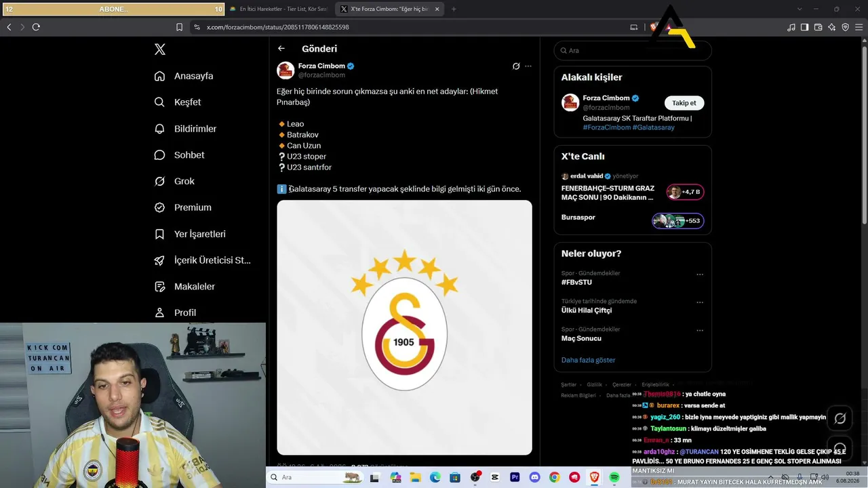Open Ülkü Hilal Çiftçi trend
The width and height of the screenshot is (868, 488).
click(x=587, y=310)
